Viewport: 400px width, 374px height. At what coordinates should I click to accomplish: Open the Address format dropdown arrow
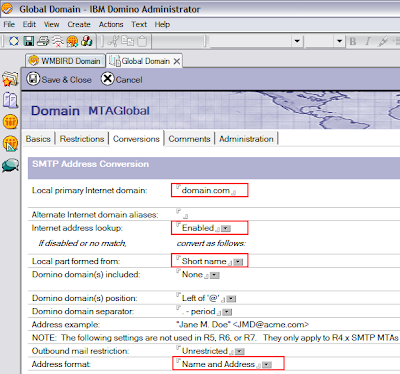tap(267, 365)
